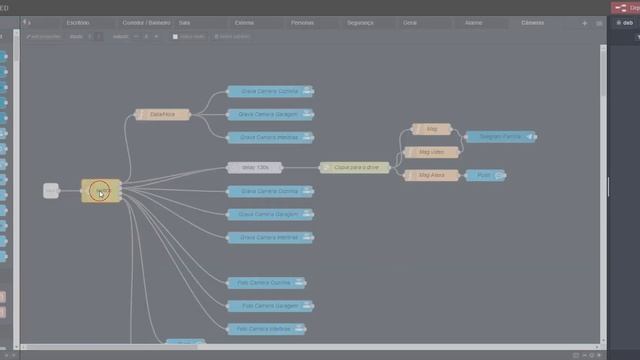The image size is (640, 360).
Task: Click the pencil edit properties button
Action: (x=43, y=36)
